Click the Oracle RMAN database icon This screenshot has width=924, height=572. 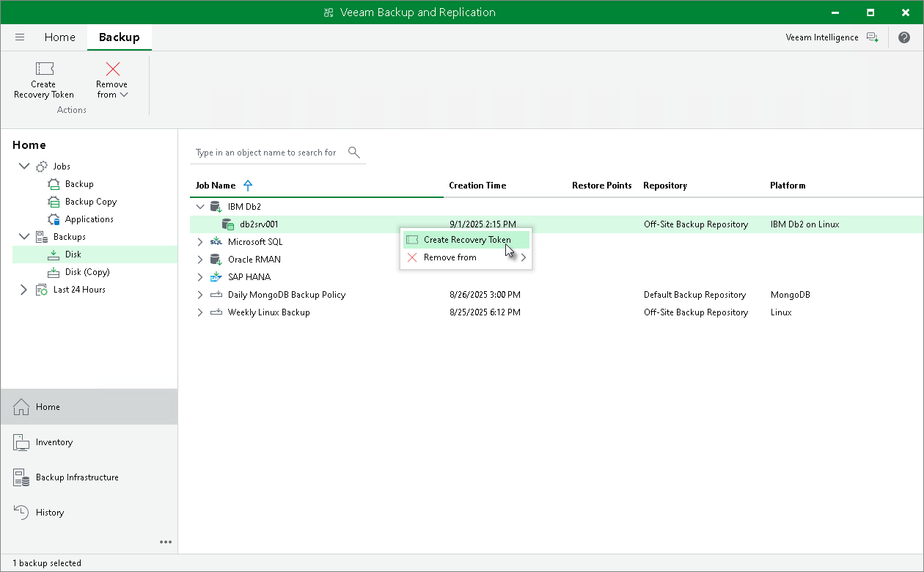coord(216,260)
